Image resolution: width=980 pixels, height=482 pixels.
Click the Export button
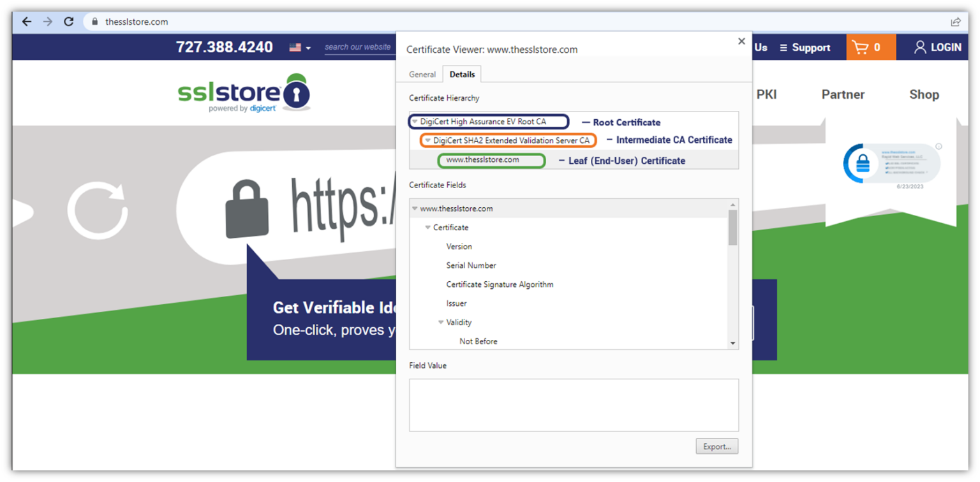(716, 446)
